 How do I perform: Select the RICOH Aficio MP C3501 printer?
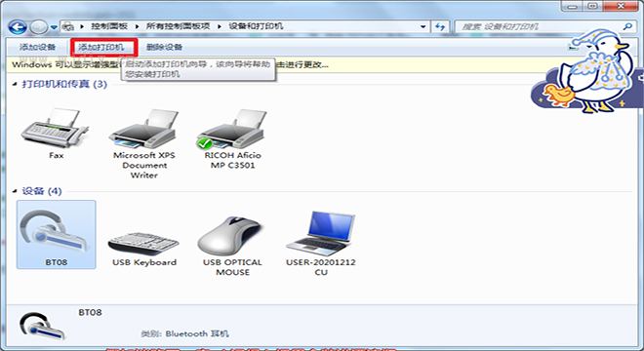click(232, 129)
